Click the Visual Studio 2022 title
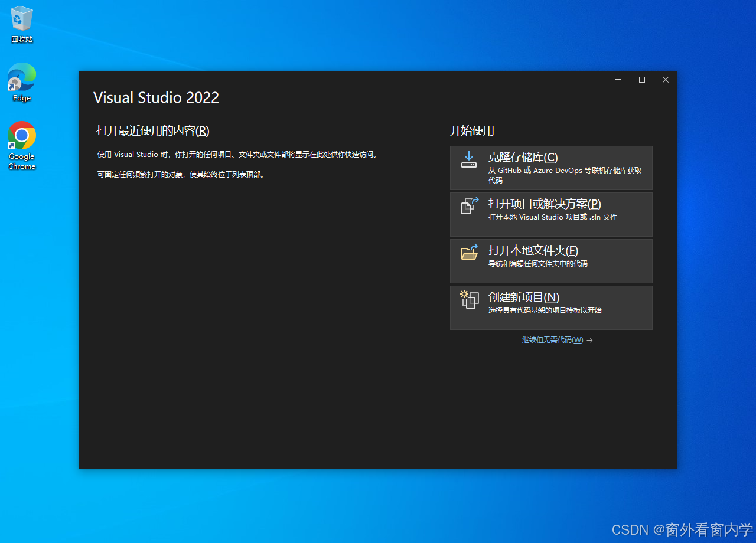 point(156,97)
